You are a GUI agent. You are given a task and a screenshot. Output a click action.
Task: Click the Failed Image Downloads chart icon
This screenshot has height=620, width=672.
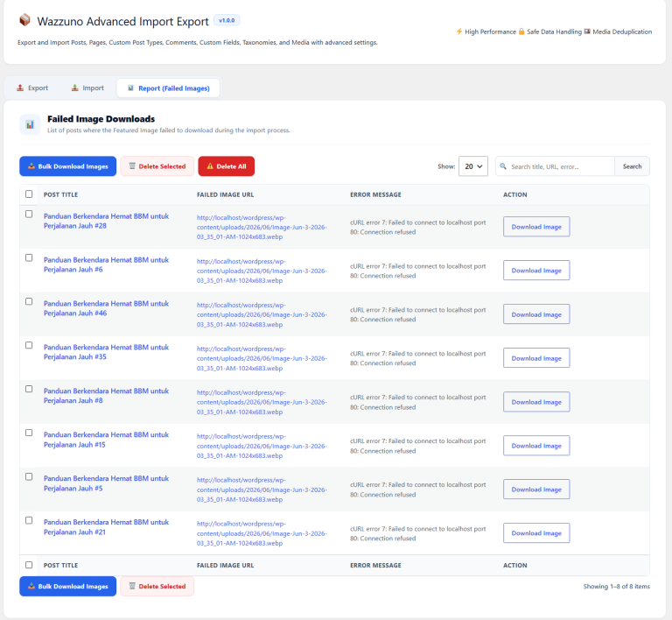pos(30,124)
